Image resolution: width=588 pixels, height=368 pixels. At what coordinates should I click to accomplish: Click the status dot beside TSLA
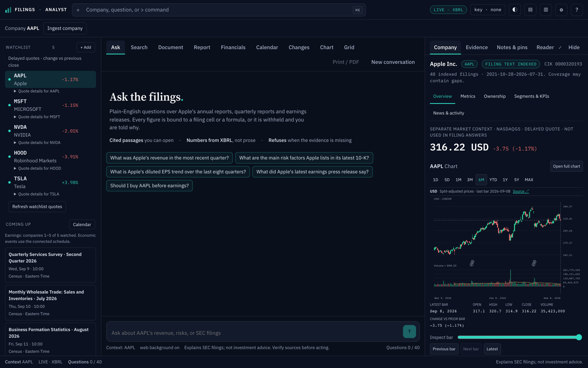pos(9,182)
